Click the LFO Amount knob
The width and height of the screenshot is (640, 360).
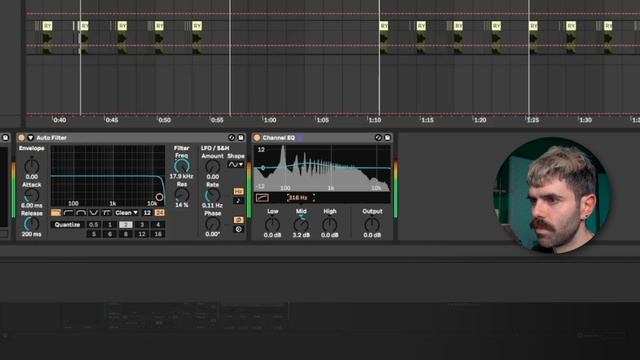point(212,167)
